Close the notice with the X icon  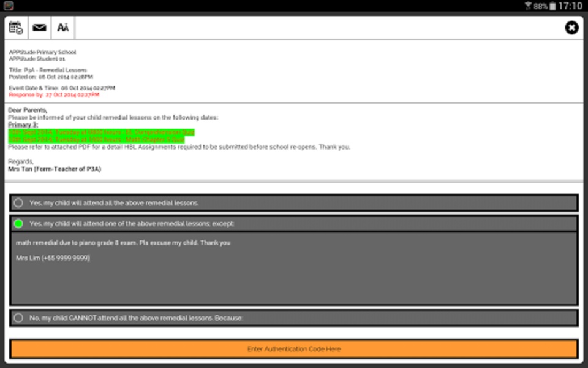point(571,28)
